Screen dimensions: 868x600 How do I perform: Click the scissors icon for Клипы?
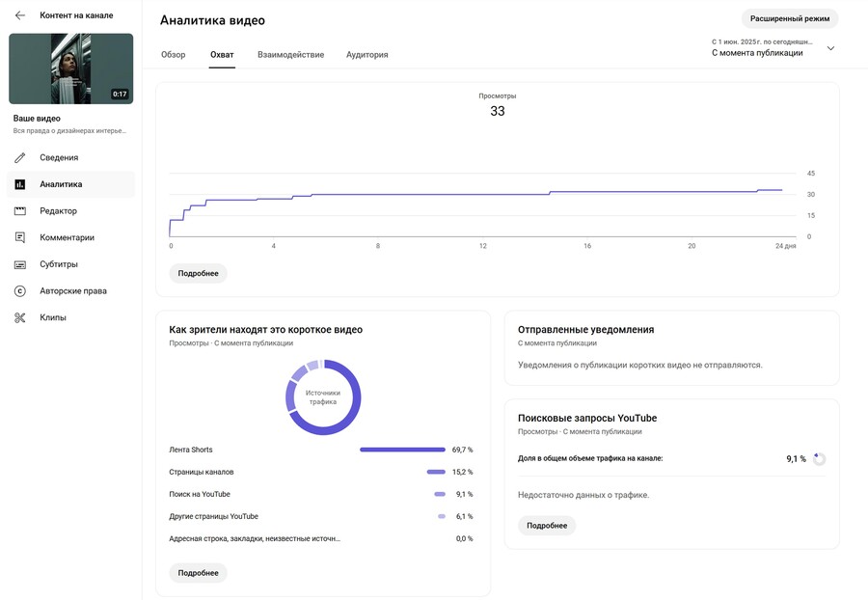(x=20, y=317)
